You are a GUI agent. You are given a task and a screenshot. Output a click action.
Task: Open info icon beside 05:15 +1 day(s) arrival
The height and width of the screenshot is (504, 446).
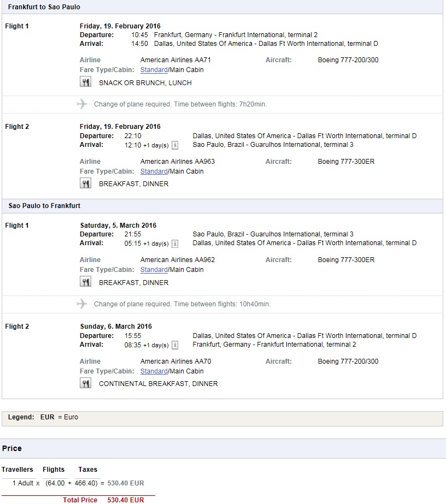click(175, 244)
